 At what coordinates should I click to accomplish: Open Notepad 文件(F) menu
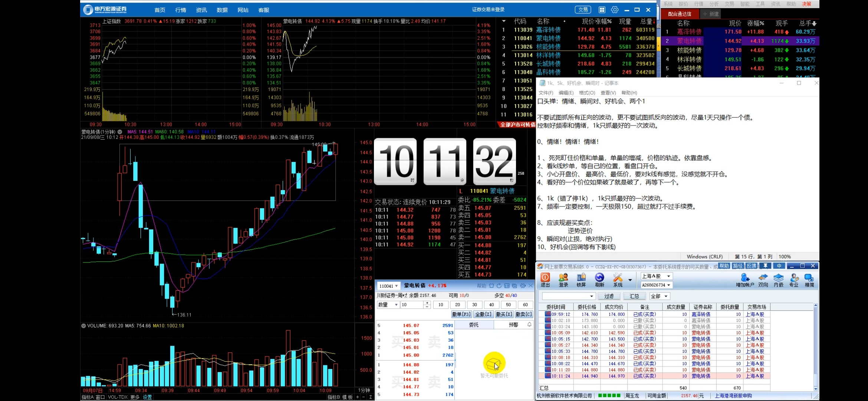546,93
